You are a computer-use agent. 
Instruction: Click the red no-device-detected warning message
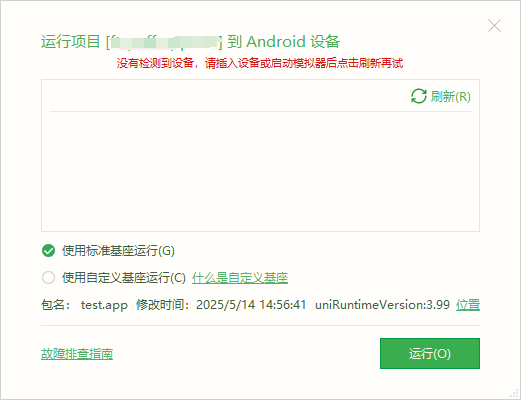260,63
